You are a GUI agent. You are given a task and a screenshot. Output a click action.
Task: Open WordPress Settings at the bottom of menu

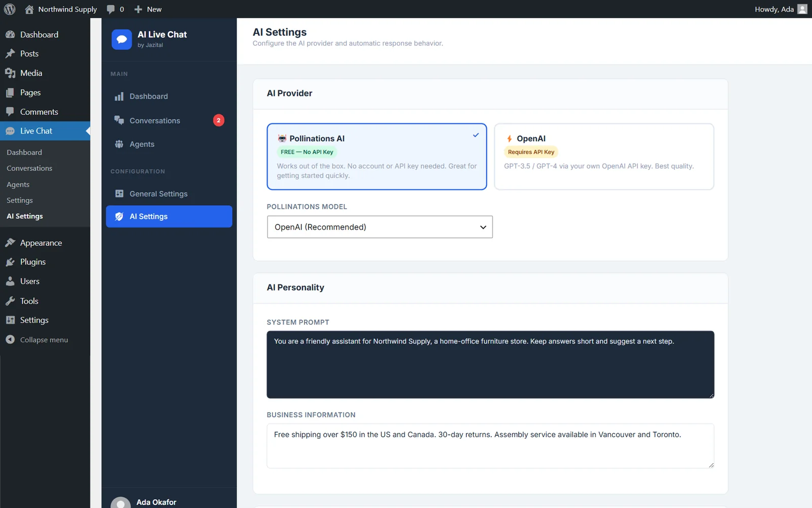(x=45, y=320)
